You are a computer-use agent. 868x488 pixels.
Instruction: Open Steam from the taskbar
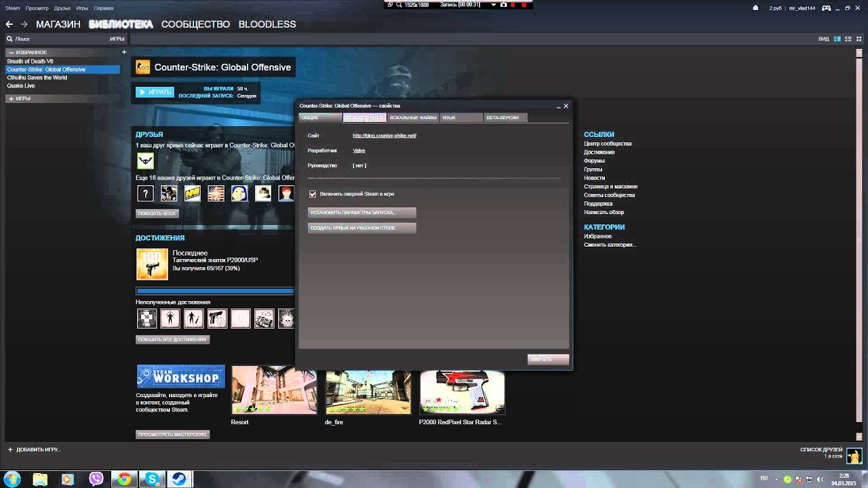click(x=180, y=479)
